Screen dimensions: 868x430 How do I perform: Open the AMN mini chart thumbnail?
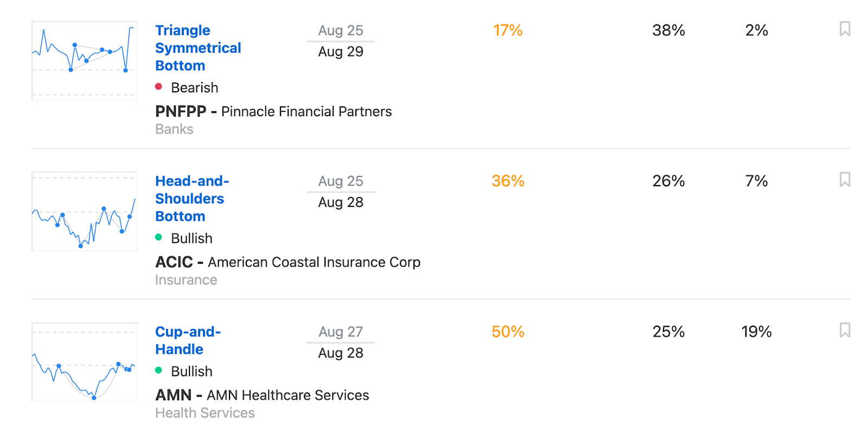point(84,362)
